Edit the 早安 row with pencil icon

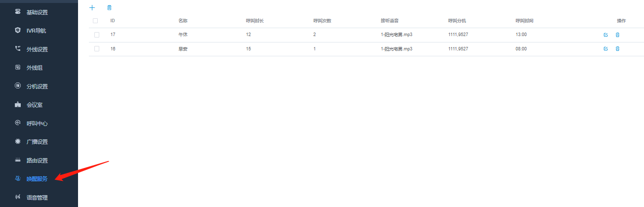pyautogui.click(x=605, y=49)
